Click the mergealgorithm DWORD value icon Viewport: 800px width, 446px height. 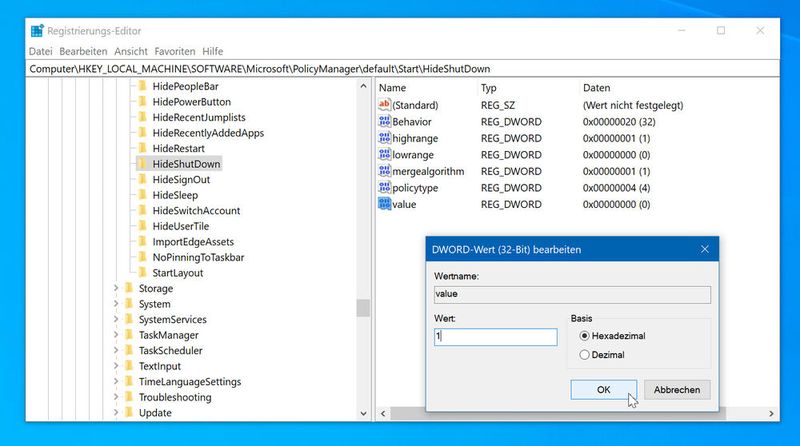pyautogui.click(x=384, y=171)
